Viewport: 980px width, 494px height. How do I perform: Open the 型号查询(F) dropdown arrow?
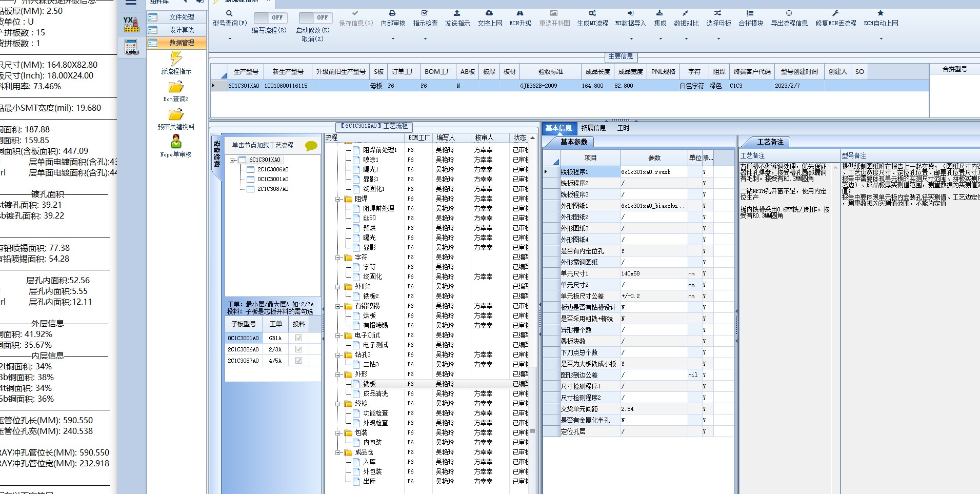[229, 38]
